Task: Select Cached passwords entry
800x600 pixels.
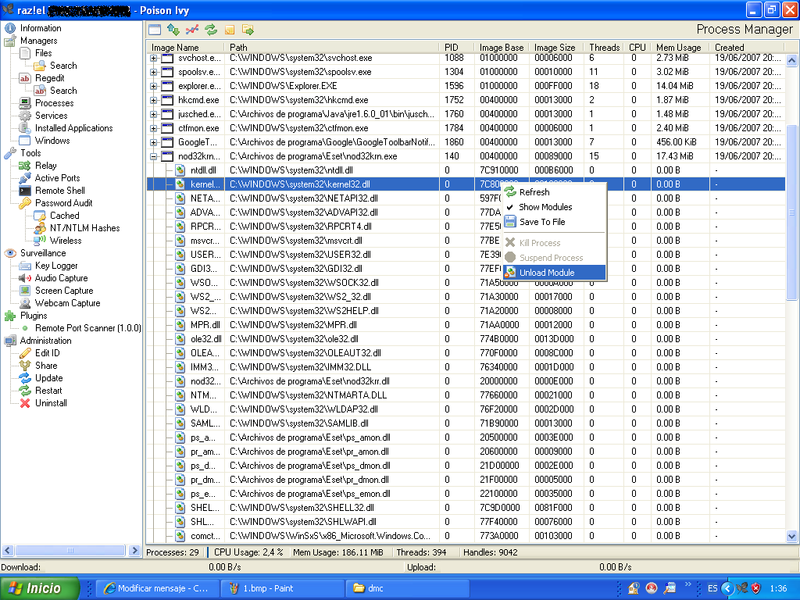Action: click(x=64, y=216)
